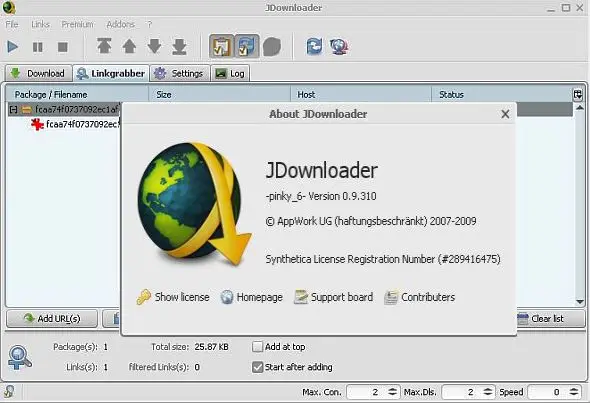Switch to the Linkgrabber tab
Viewport: 590px width, 403px height.
111,73
